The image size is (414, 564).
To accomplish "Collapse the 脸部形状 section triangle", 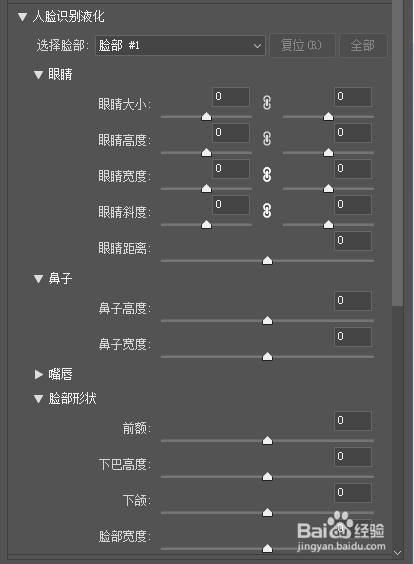I will coord(38,399).
